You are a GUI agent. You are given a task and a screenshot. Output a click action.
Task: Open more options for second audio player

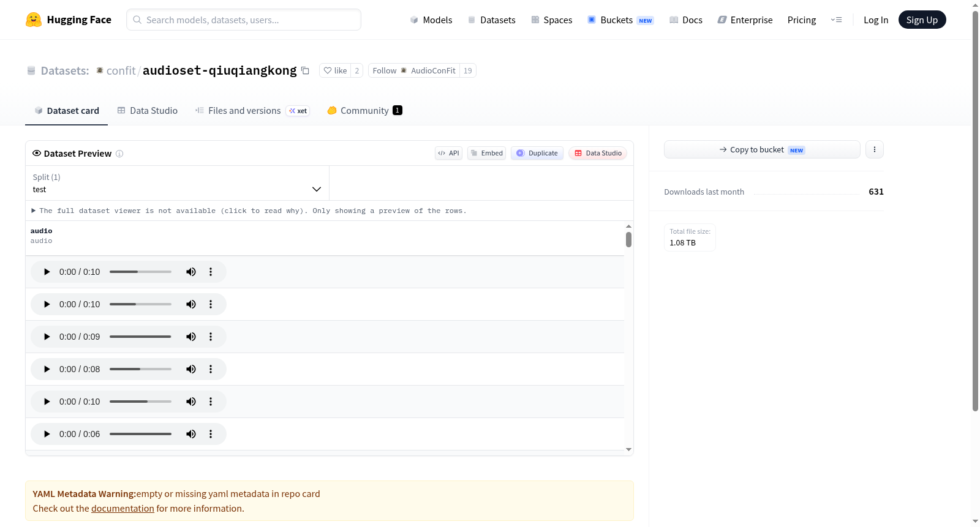coord(211,304)
